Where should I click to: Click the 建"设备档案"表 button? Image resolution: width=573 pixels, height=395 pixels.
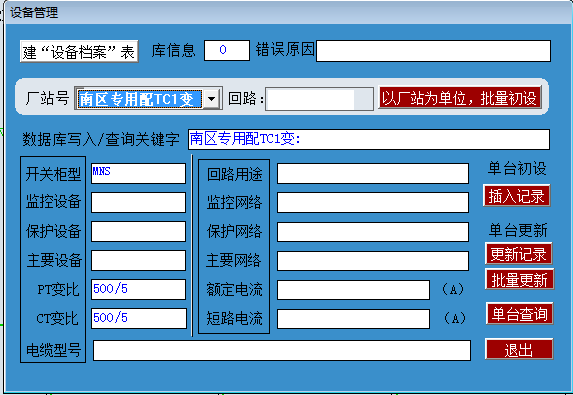79,52
